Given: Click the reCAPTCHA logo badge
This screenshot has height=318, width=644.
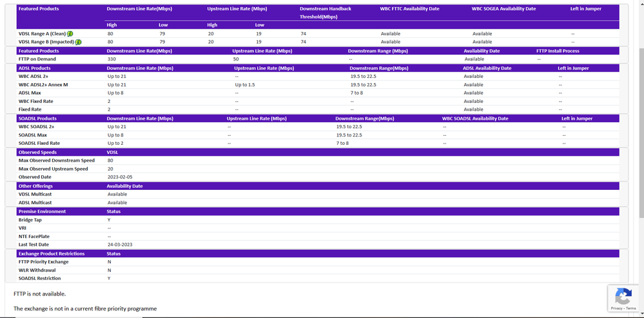Looking at the screenshot, I should click(623, 295).
